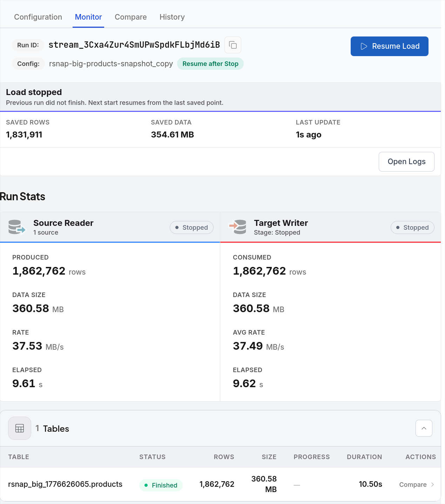Resume the stopped load
The height and width of the screenshot is (504, 445).
(390, 46)
